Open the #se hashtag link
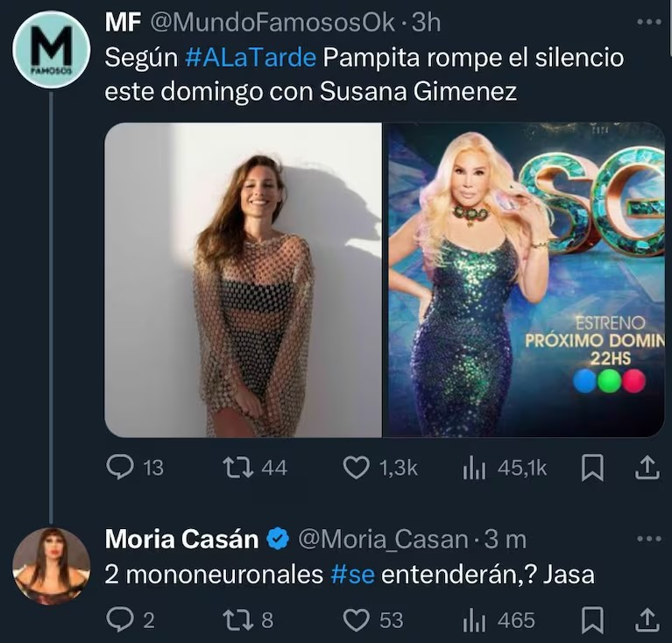Screen dimensions: 672x643 pos(355,575)
